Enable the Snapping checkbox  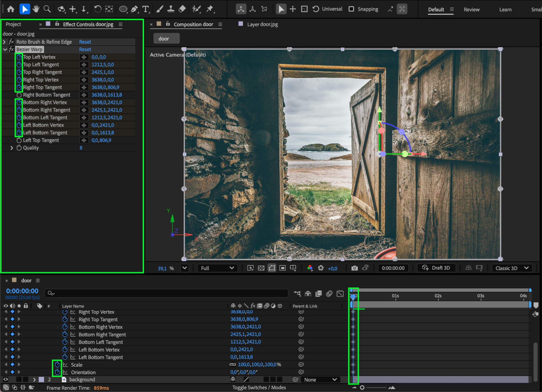351,9
